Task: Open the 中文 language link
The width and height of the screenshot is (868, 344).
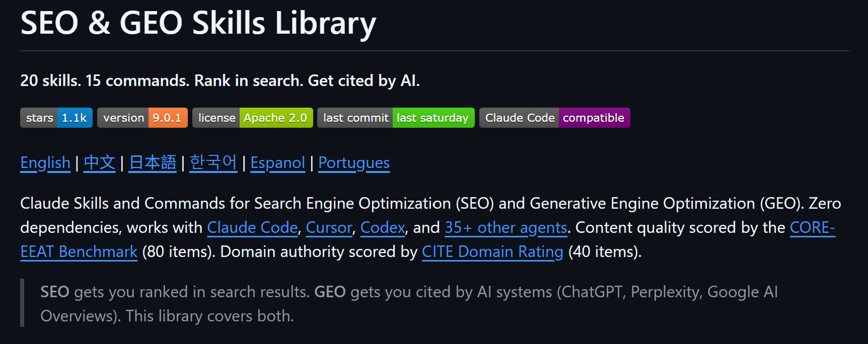Action: tap(100, 163)
